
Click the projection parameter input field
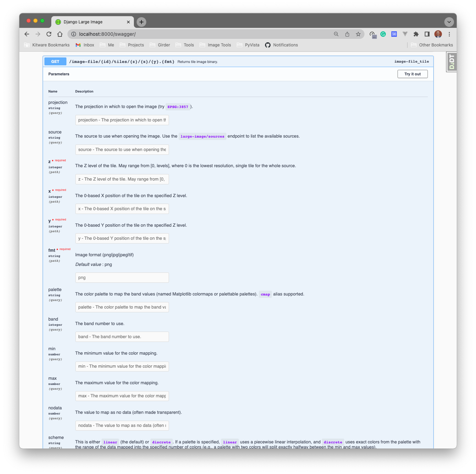[122, 120]
